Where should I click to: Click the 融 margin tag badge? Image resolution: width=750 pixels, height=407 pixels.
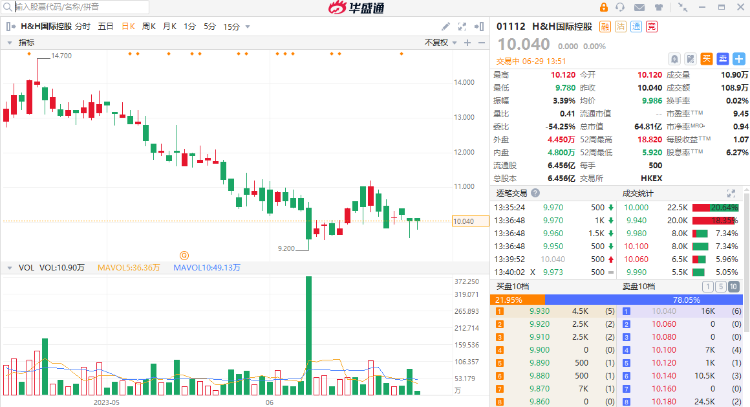click(605, 27)
